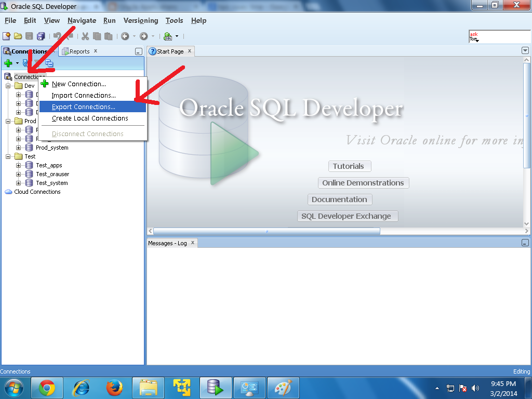Click green plus New Connection icon in panel
This screenshot has height=399, width=532.
8,63
